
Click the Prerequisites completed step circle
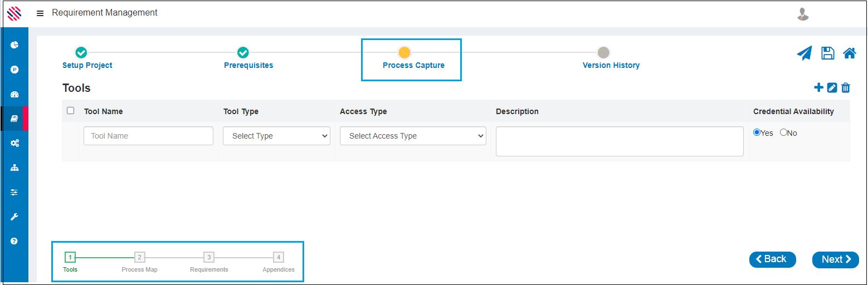(243, 53)
